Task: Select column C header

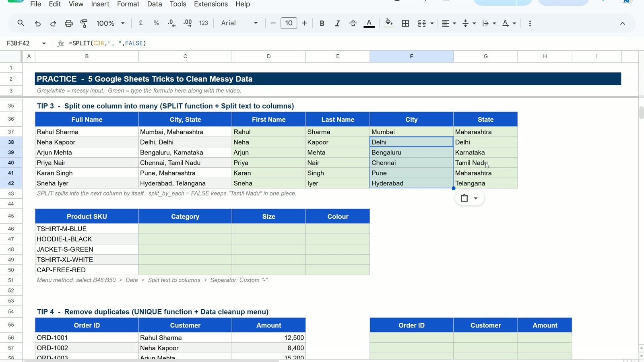Action: (185, 56)
